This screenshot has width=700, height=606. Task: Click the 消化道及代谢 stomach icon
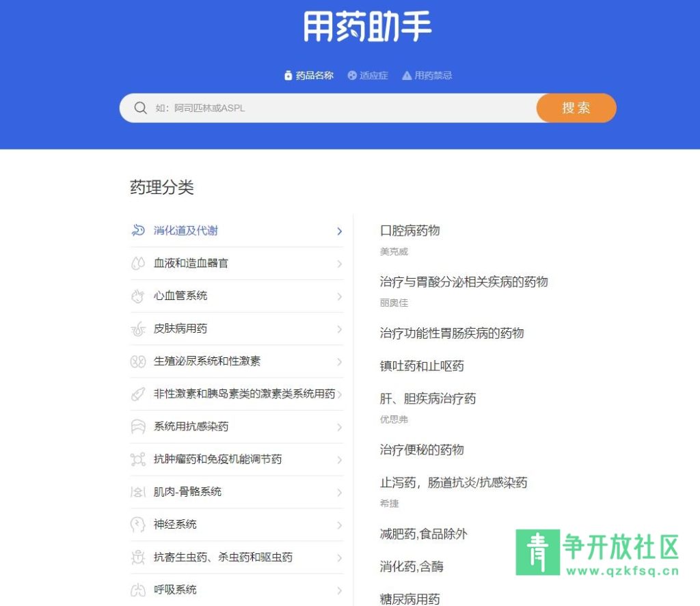pyautogui.click(x=138, y=230)
